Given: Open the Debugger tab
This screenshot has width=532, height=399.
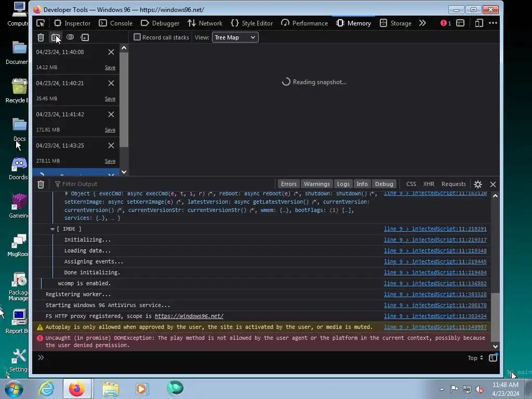Looking at the screenshot, I should 160,23.
